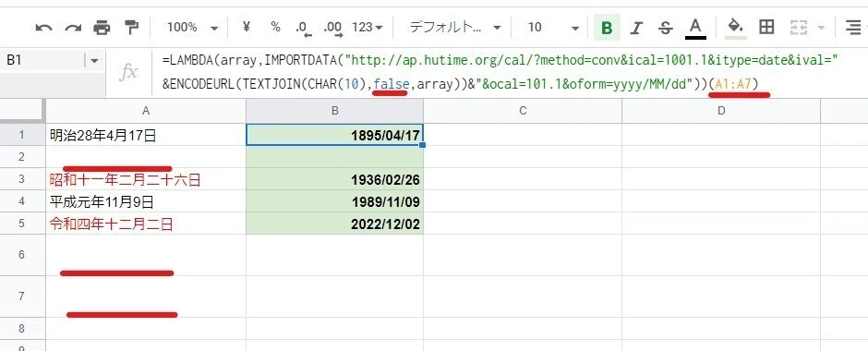Viewport: 868px width, 351px height.
Task: Apply percent number format
Action: click(x=275, y=27)
